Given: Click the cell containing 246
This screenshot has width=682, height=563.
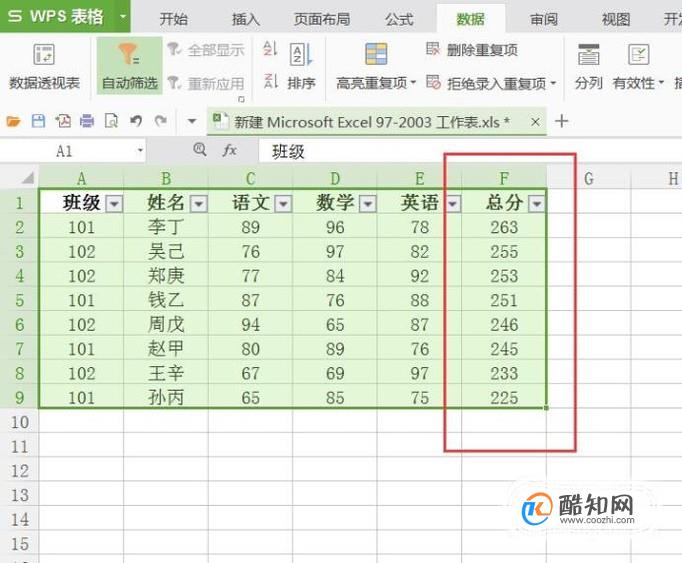Looking at the screenshot, I should point(504,325).
